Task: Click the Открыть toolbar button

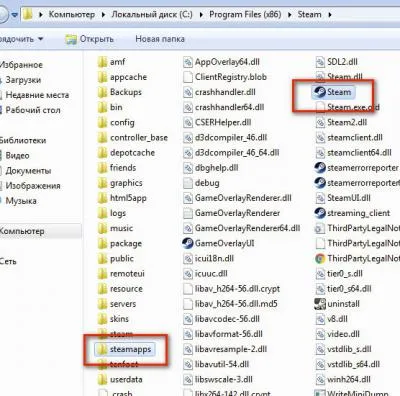Action: pyautogui.click(x=89, y=39)
